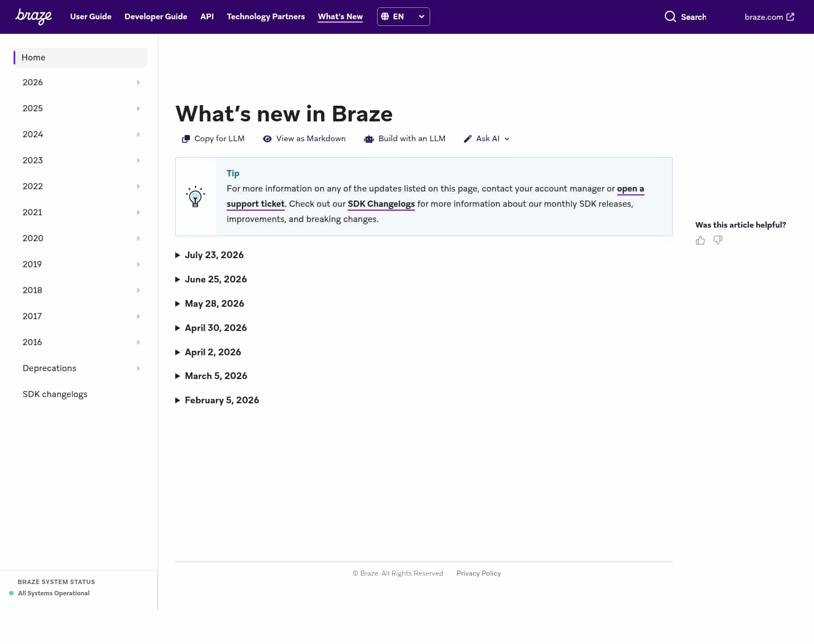Expand the April 30, 2026 release notes
This screenshot has width=814, height=644.
click(x=211, y=328)
